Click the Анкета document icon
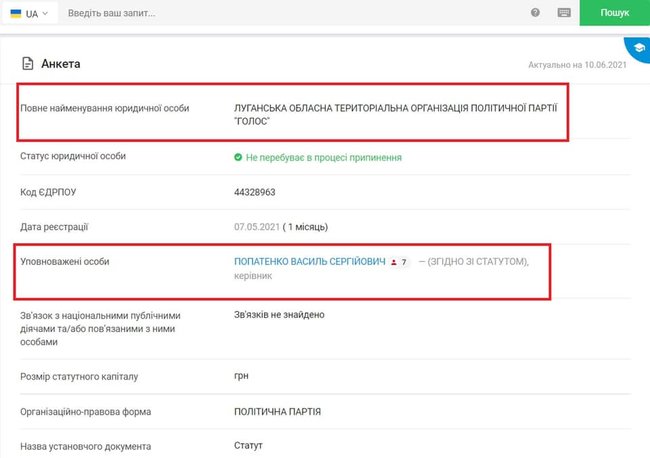This screenshot has width=650, height=458. pos(28,64)
